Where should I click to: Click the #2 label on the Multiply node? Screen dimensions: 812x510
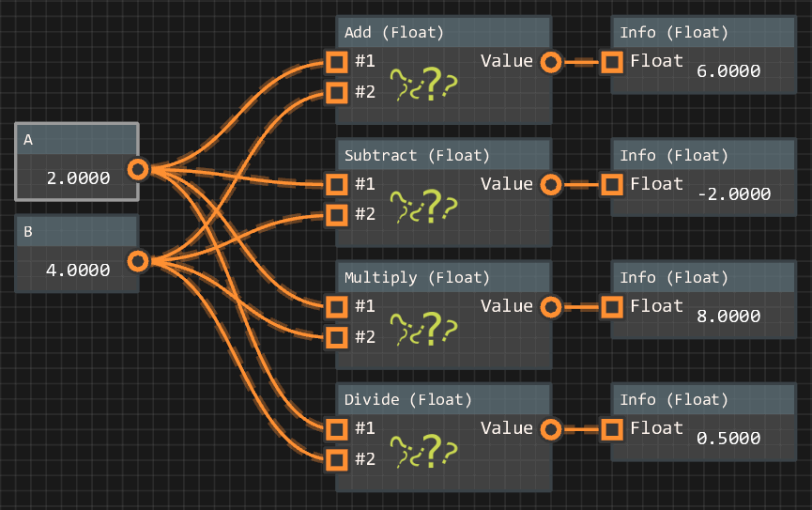coord(365,336)
